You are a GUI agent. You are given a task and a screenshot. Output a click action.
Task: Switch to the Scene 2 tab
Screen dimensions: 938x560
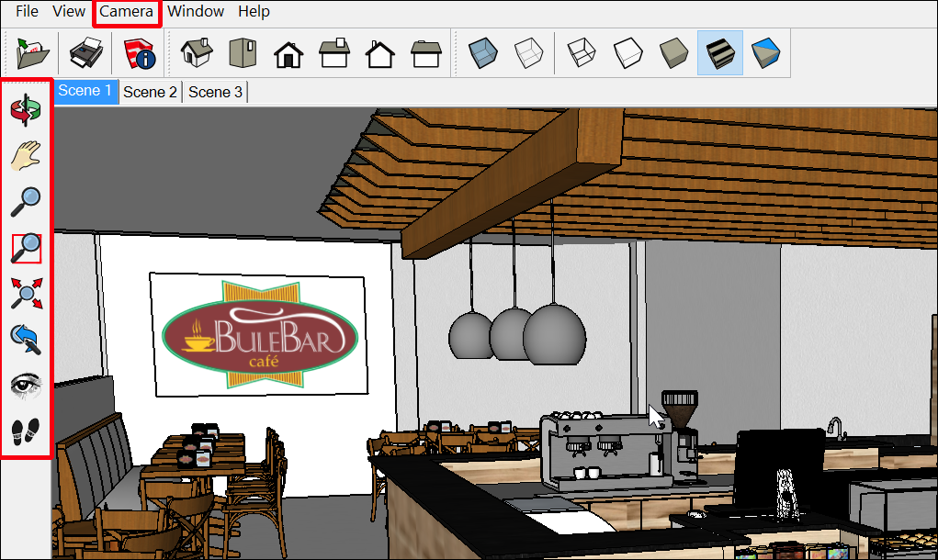click(x=150, y=91)
